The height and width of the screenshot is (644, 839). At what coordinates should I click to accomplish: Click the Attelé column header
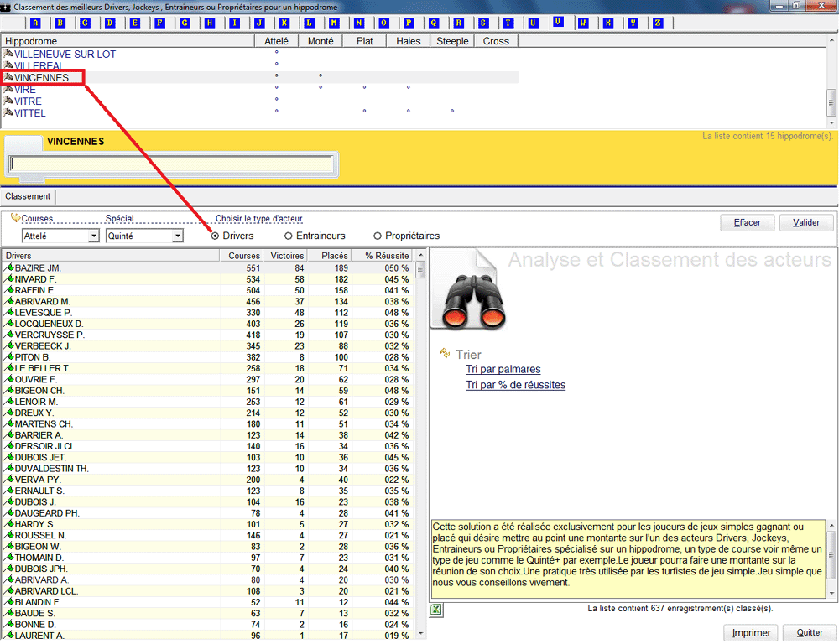coord(275,41)
